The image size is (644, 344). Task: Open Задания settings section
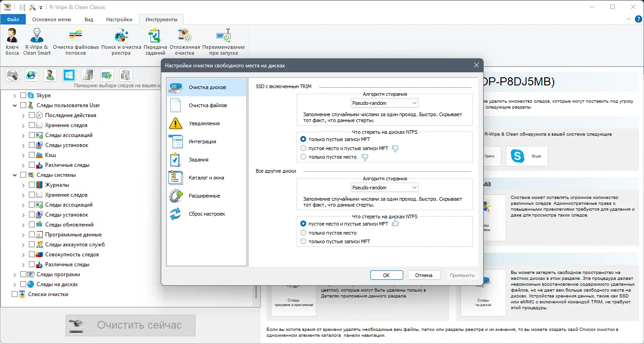pos(207,160)
